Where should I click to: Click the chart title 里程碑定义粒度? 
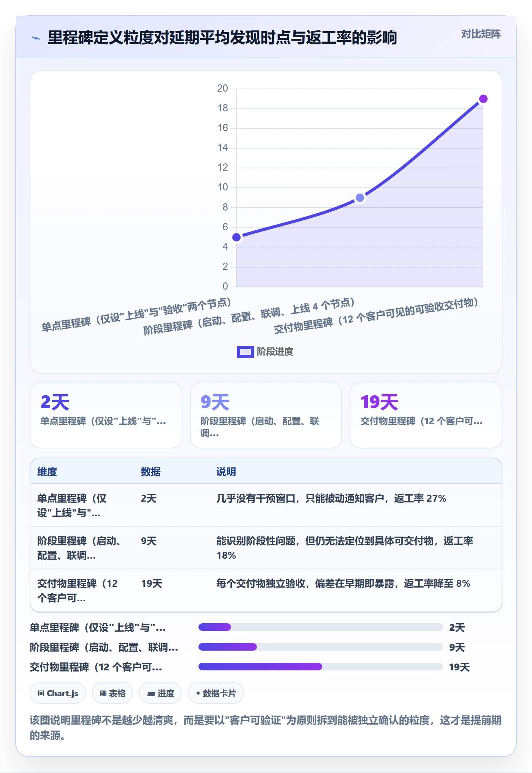coord(222,38)
